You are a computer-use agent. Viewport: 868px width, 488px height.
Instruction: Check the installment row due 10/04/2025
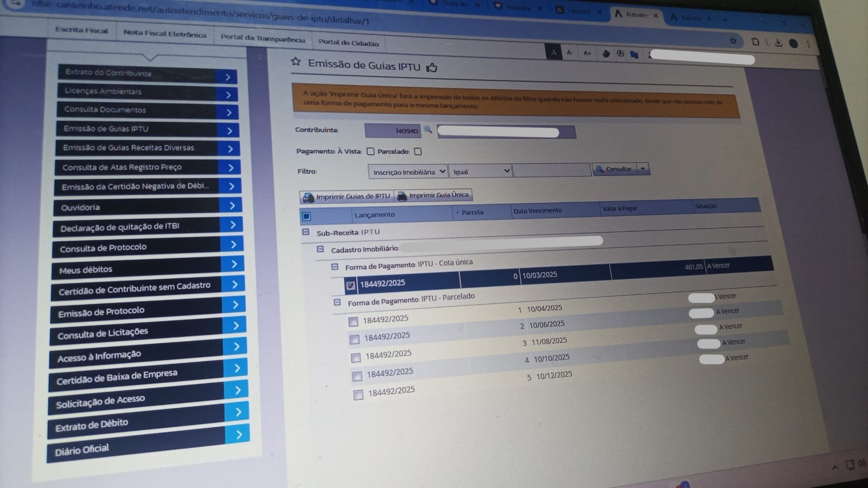click(353, 322)
